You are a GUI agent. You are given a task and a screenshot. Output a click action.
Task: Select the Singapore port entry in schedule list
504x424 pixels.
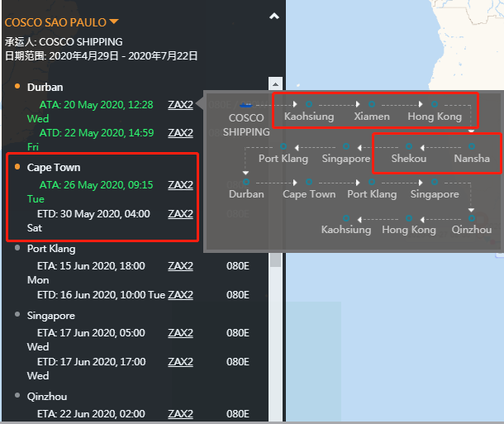(51, 316)
